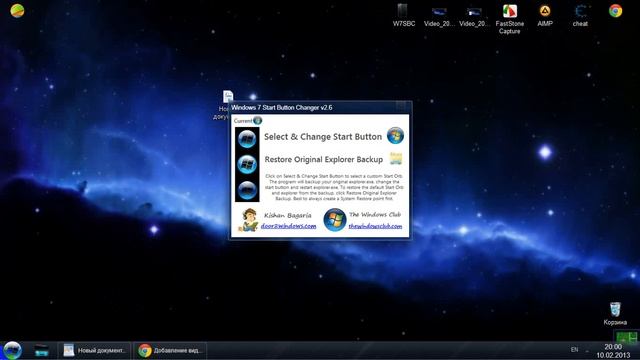Open the pinned Explorer icon on the taskbar
640x360 pixels.
point(41,351)
